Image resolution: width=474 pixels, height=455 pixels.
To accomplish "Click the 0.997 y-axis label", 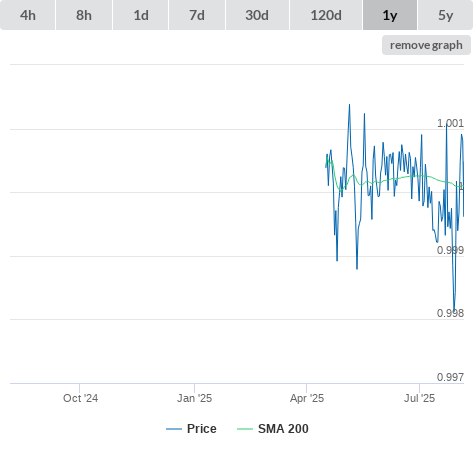I will click(x=450, y=377).
